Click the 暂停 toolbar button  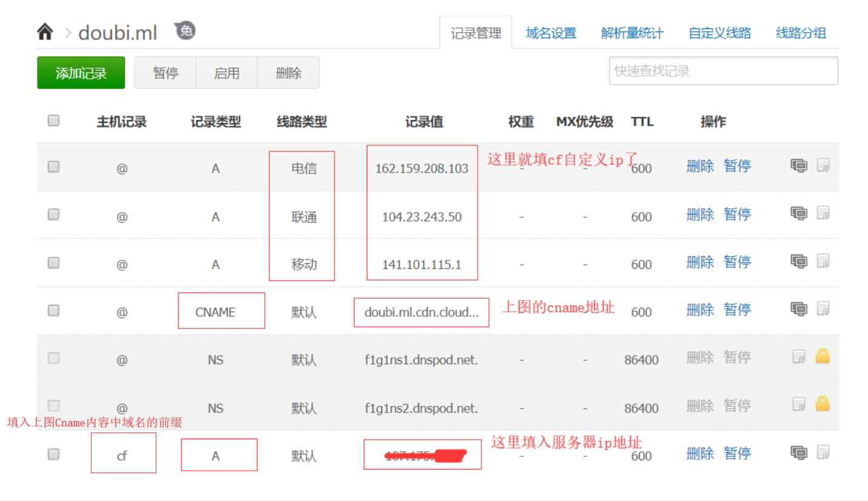pyautogui.click(x=165, y=73)
